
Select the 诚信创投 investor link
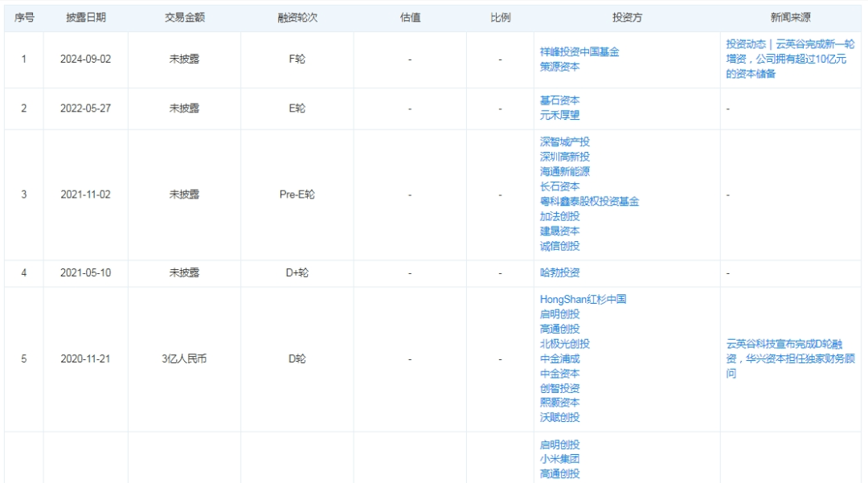tap(559, 246)
